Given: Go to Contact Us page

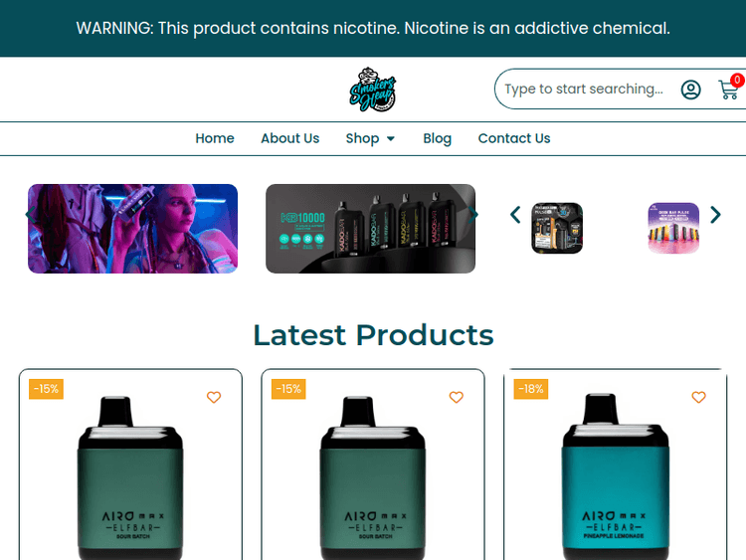Looking at the screenshot, I should 514,138.
